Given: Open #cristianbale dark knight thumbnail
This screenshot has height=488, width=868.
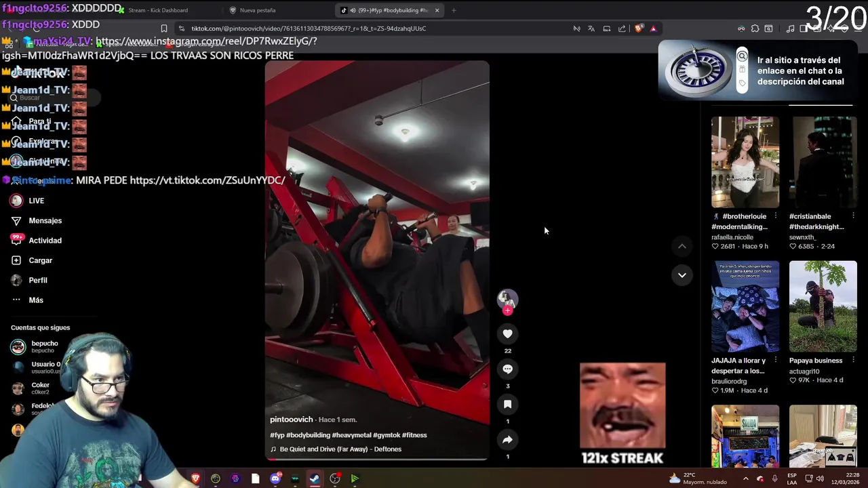Looking at the screenshot, I should 823,162.
